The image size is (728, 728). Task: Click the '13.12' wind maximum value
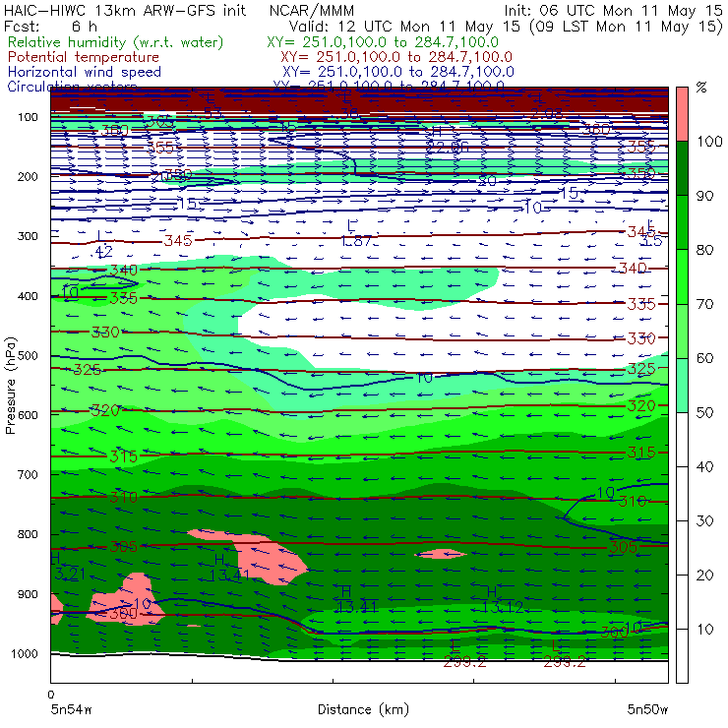[x=502, y=607]
